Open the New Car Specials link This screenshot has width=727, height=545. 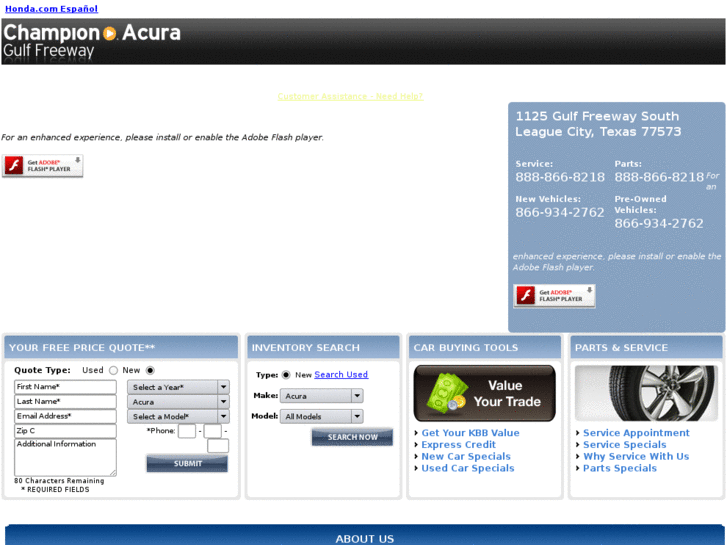pos(466,456)
